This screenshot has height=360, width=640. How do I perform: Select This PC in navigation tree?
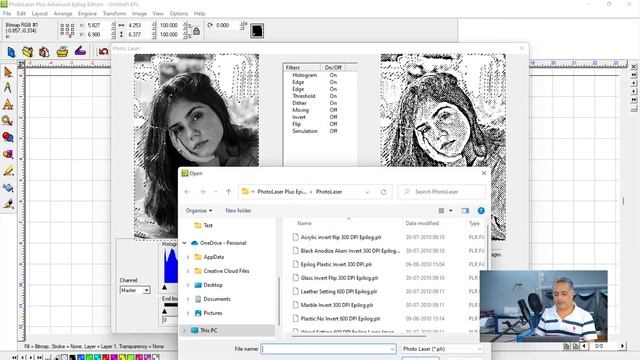(209, 330)
